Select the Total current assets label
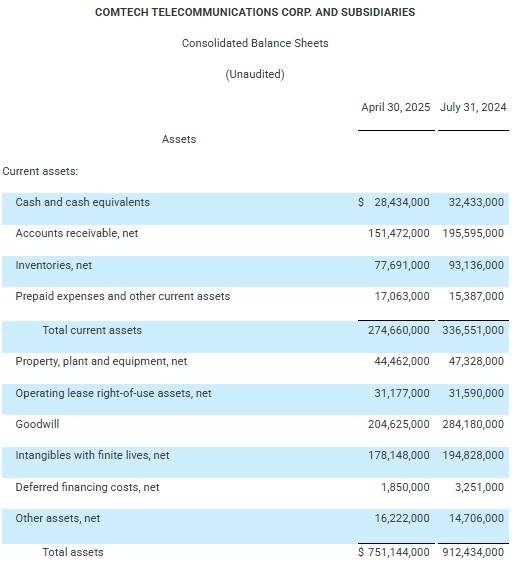 [92, 330]
